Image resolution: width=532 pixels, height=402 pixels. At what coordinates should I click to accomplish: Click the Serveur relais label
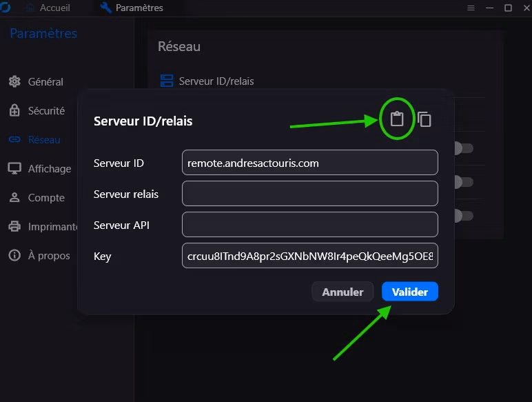pyautogui.click(x=126, y=194)
